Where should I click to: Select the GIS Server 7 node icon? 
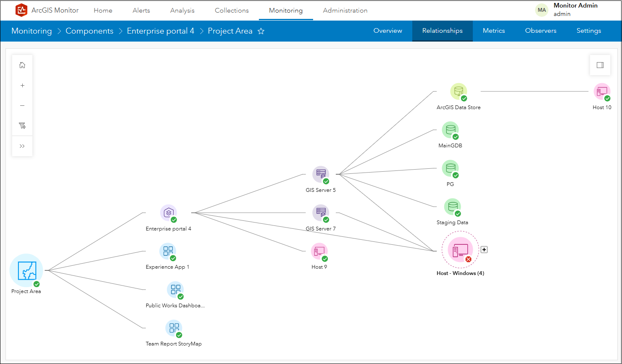(321, 213)
